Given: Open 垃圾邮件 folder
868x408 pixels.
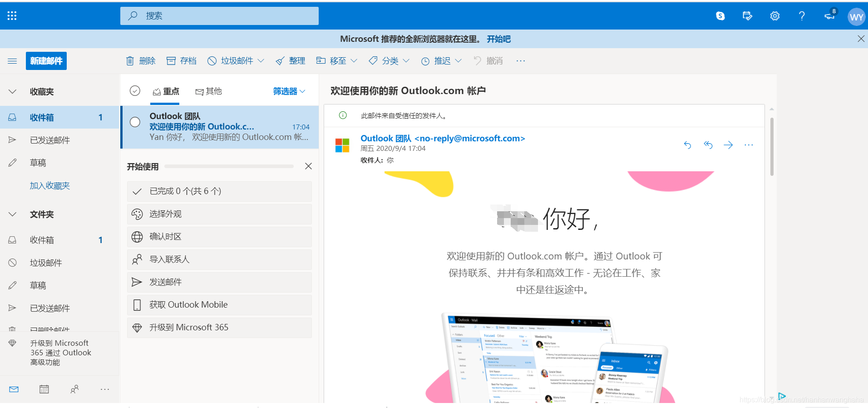Looking at the screenshot, I should click(59, 263).
